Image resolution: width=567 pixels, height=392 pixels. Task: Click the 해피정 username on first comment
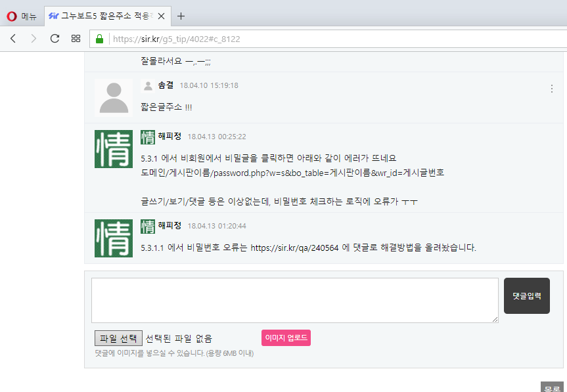tap(170, 137)
